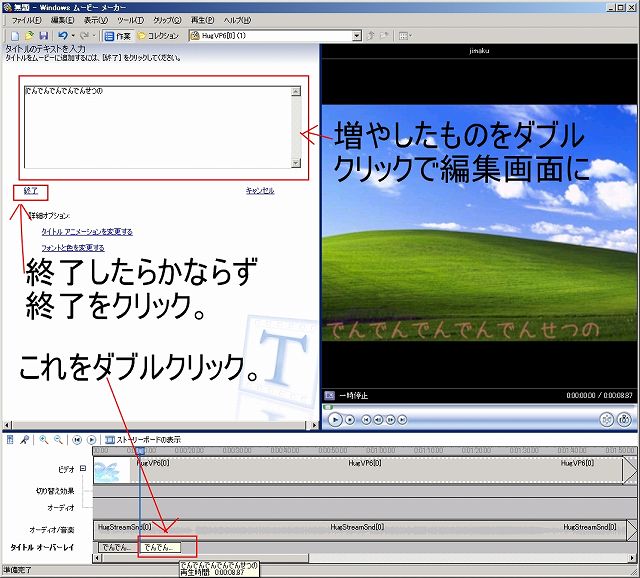This screenshot has width=640, height=578.
Task: Click the title text box scroll-down arrow
Action: point(296,163)
